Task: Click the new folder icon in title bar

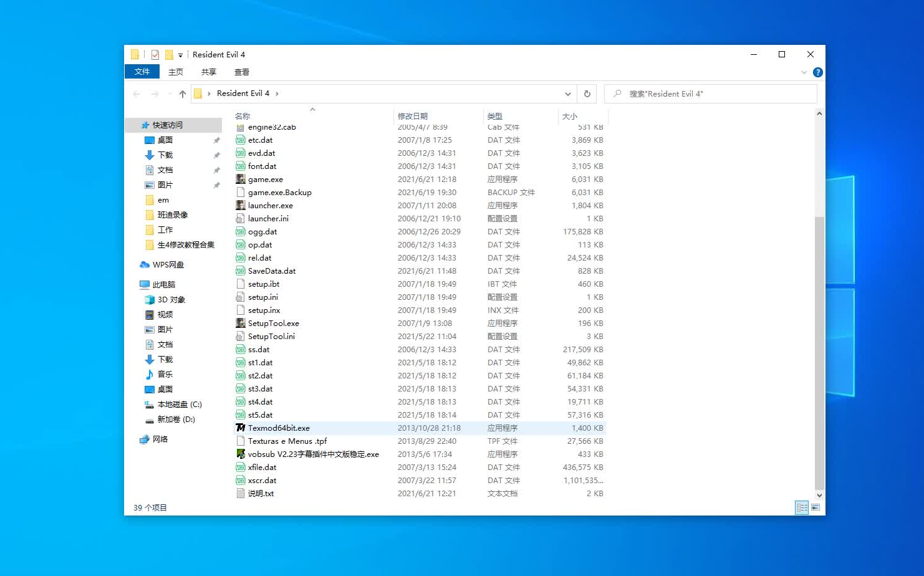Action: click(169, 55)
